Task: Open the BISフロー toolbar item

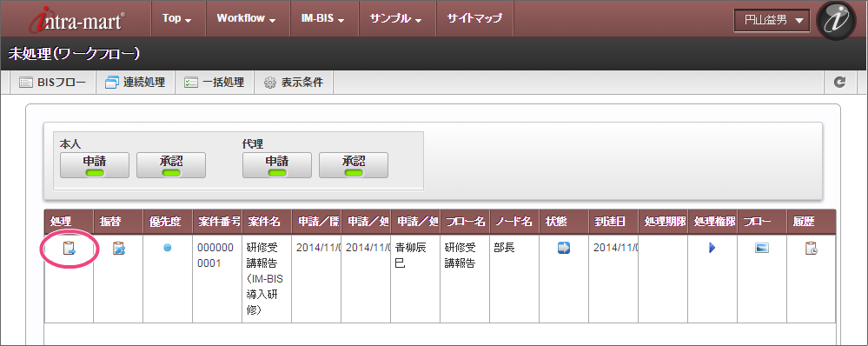Action: tap(53, 83)
